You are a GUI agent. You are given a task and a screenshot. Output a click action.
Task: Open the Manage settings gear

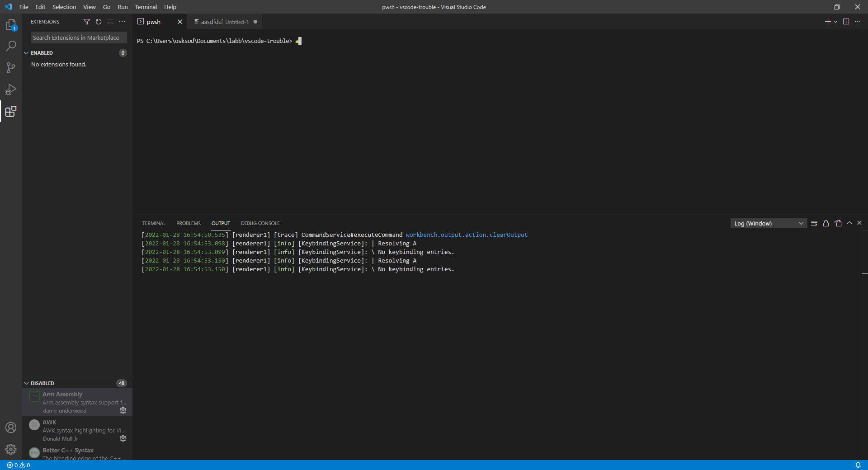click(11, 450)
